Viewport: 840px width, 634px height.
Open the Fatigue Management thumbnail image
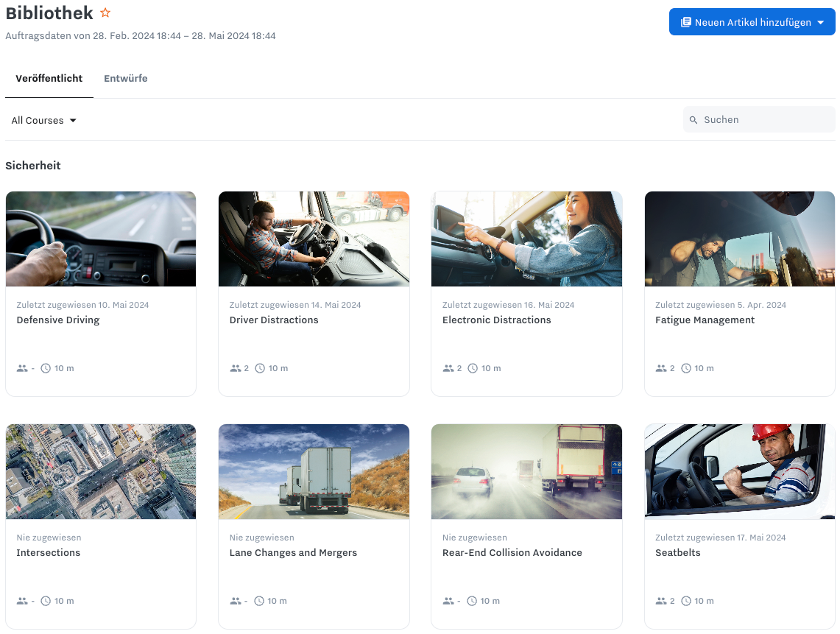740,239
